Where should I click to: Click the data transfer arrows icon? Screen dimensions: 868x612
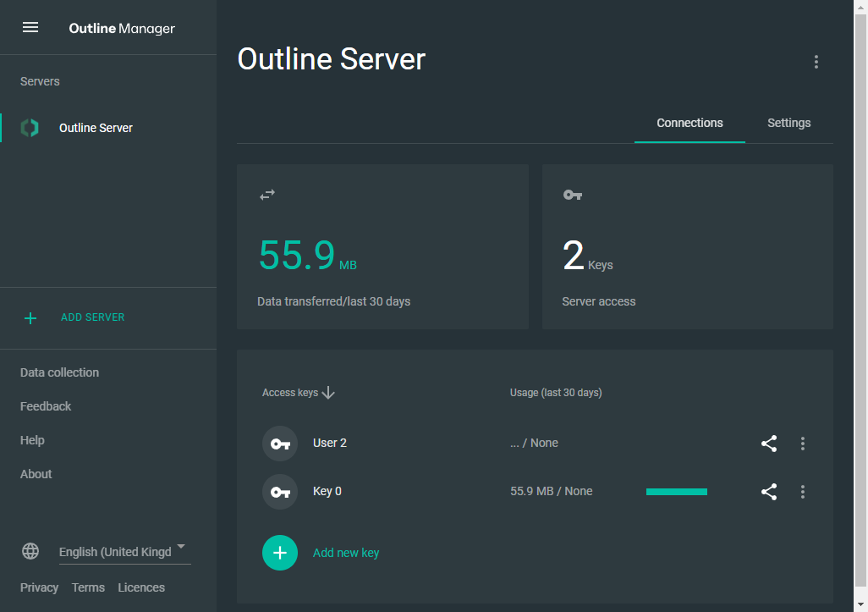[267, 195]
